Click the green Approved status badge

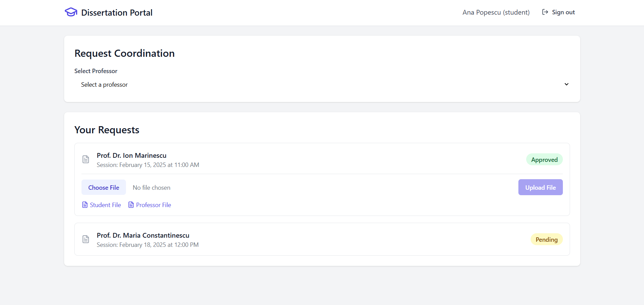click(544, 160)
